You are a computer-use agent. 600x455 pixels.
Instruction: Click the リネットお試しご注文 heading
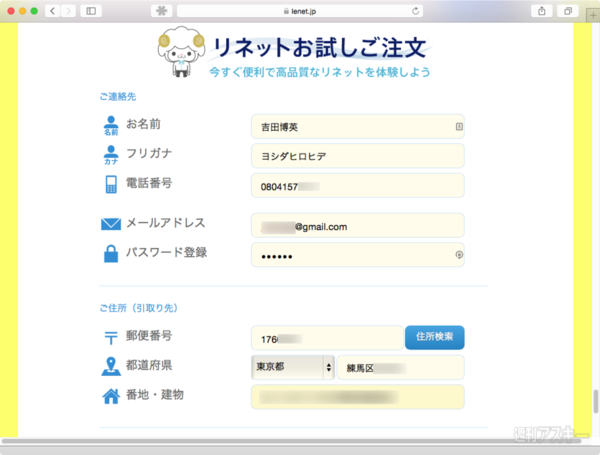tap(320, 47)
